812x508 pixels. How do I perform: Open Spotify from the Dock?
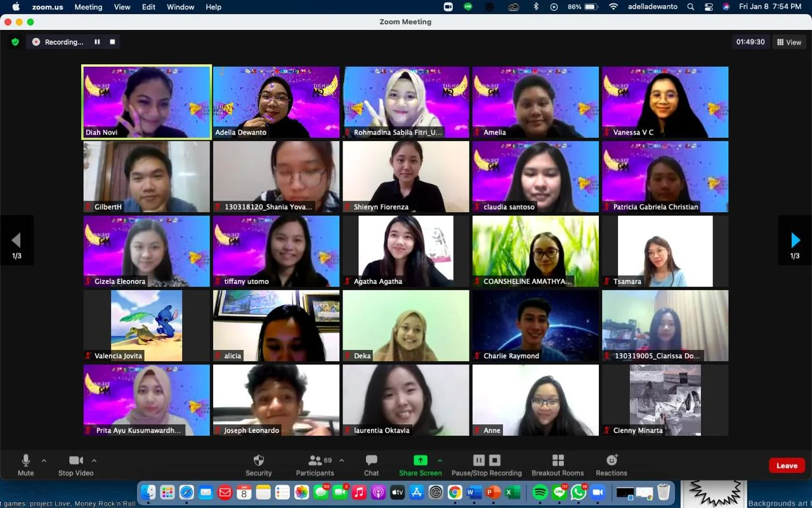click(540, 492)
